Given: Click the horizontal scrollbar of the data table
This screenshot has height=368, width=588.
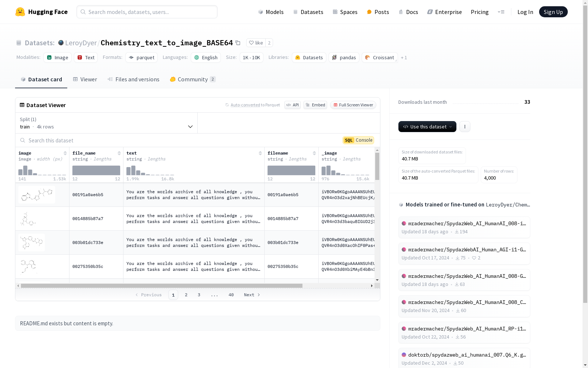Looking at the screenshot, I should click(162, 286).
